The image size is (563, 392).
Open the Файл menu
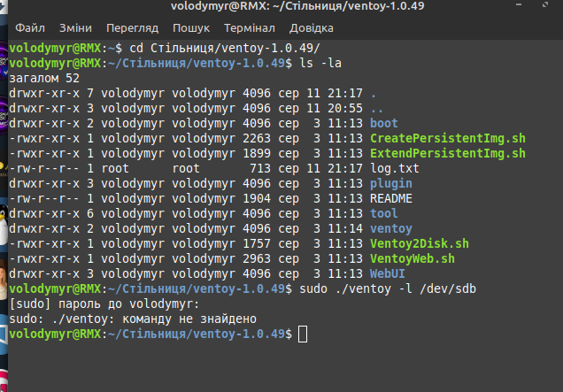[30, 28]
